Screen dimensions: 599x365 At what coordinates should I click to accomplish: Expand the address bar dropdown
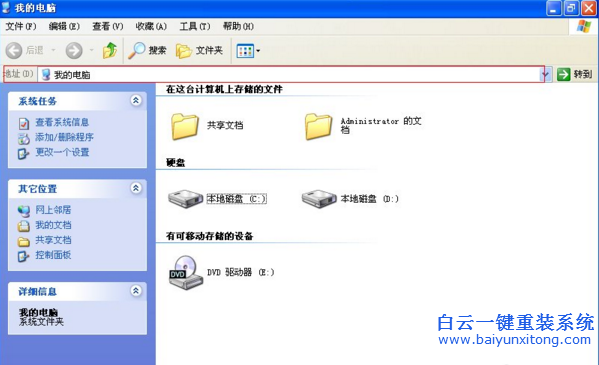[547, 74]
